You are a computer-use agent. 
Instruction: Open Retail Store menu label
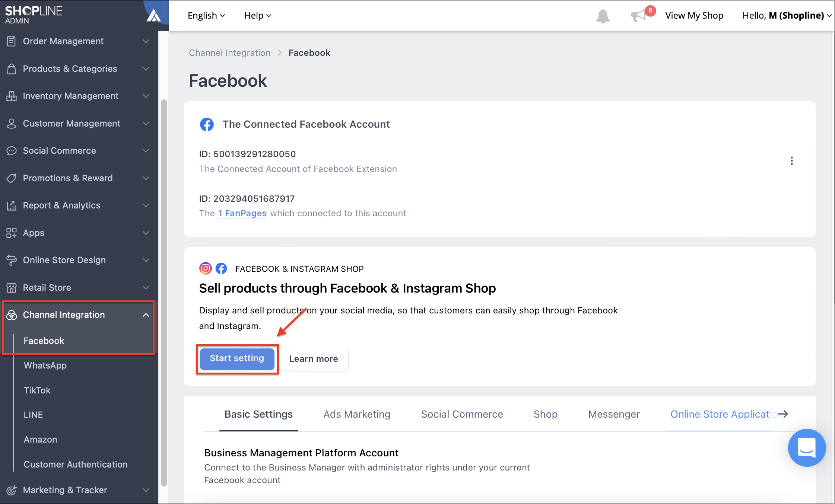[x=47, y=288]
